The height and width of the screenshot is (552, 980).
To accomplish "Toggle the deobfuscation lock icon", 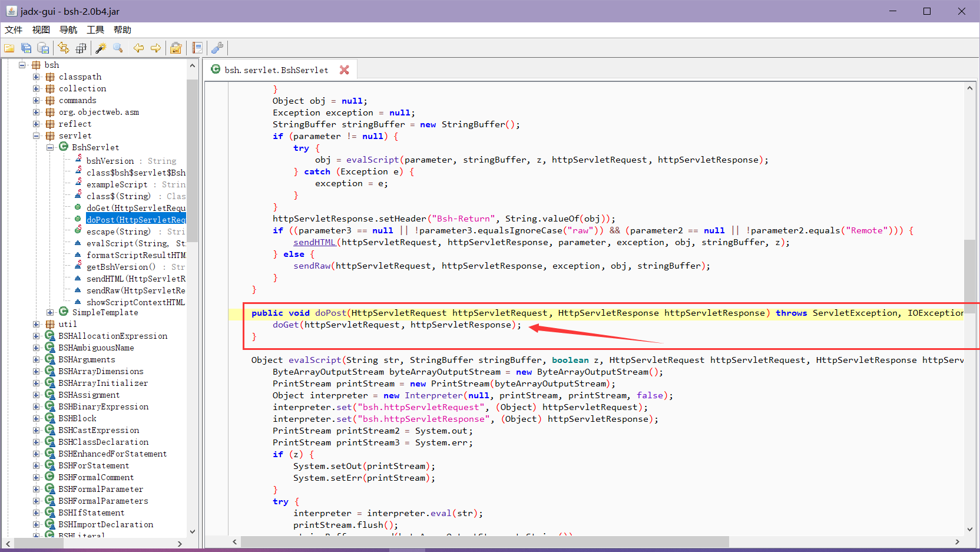I will pyautogui.click(x=176, y=48).
